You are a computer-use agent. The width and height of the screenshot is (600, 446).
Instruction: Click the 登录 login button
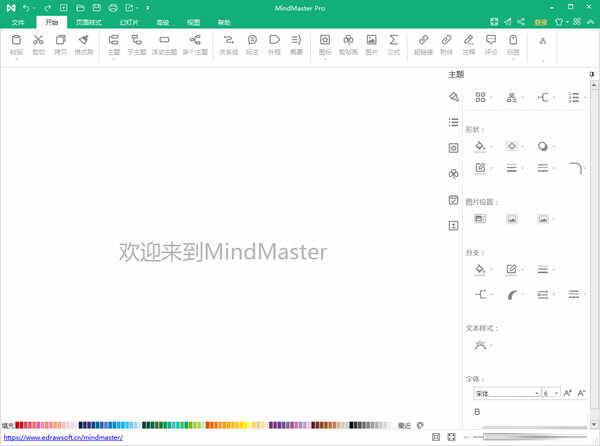click(541, 20)
